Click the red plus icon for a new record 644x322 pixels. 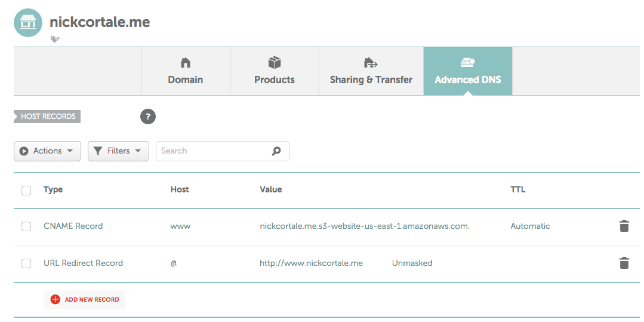[55, 299]
